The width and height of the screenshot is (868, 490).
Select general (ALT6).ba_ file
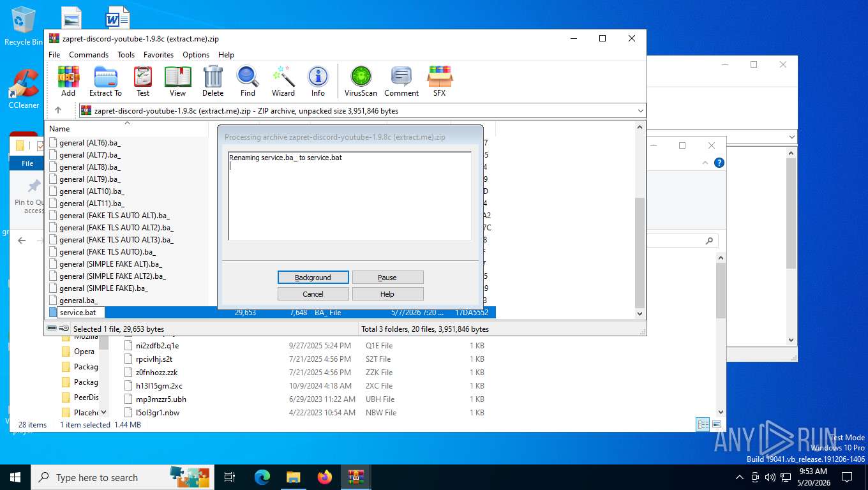pyautogui.click(x=90, y=143)
